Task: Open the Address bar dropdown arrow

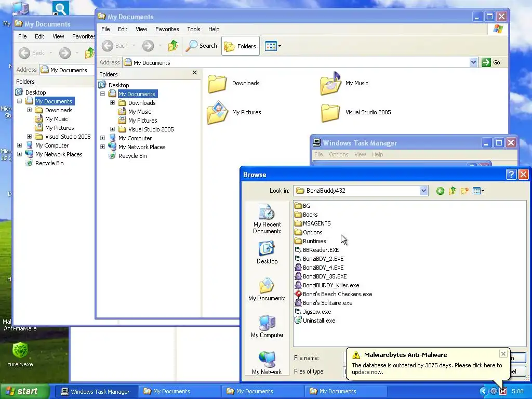Action: click(x=473, y=62)
